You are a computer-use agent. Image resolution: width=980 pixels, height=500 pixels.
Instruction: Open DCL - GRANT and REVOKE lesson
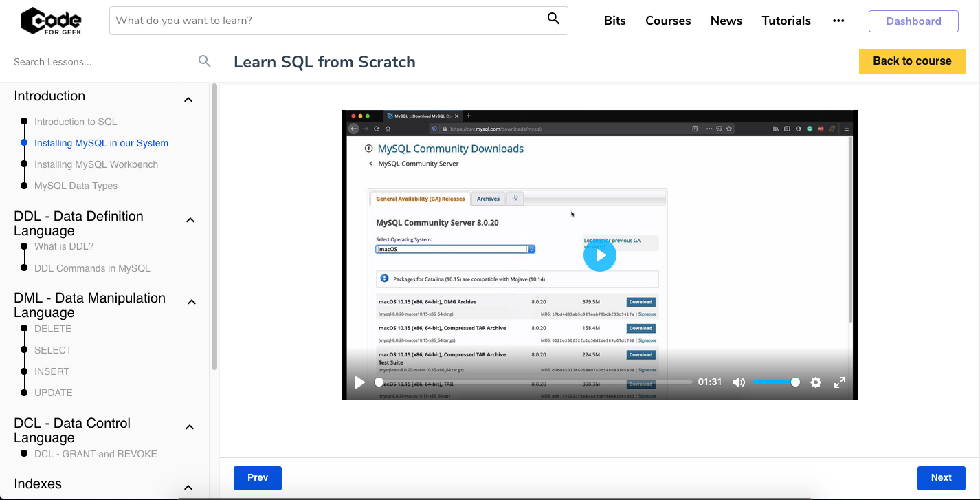[x=96, y=454]
